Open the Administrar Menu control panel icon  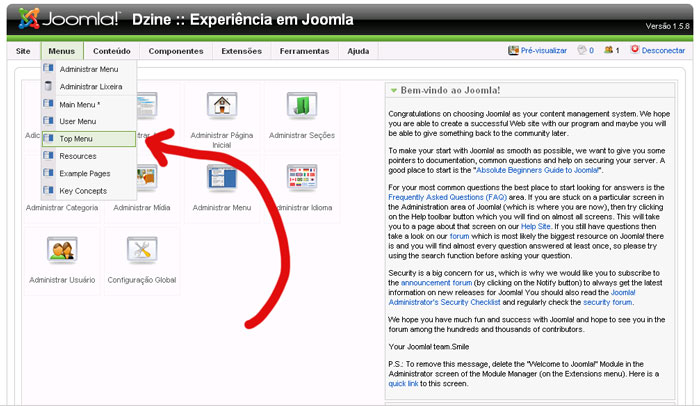pos(222,178)
